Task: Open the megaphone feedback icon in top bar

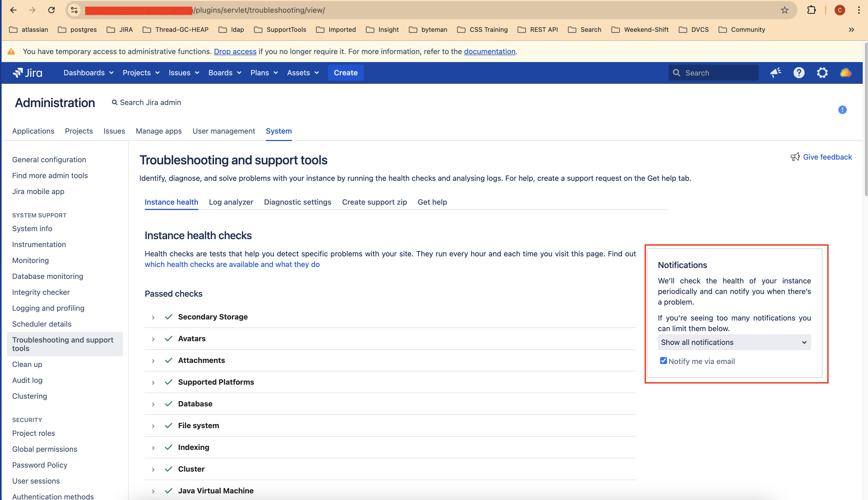Action: tap(776, 72)
